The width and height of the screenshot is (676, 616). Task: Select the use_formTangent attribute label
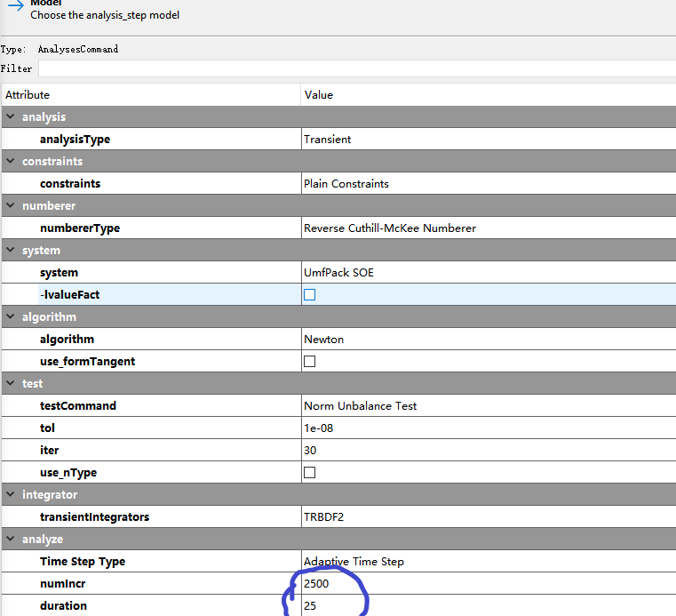click(x=88, y=362)
